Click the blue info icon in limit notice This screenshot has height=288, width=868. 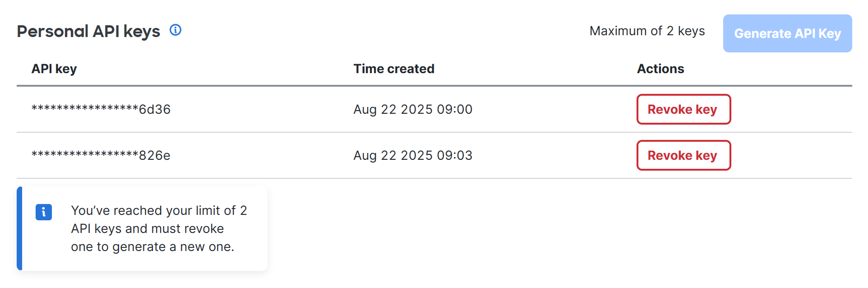pos(44,212)
